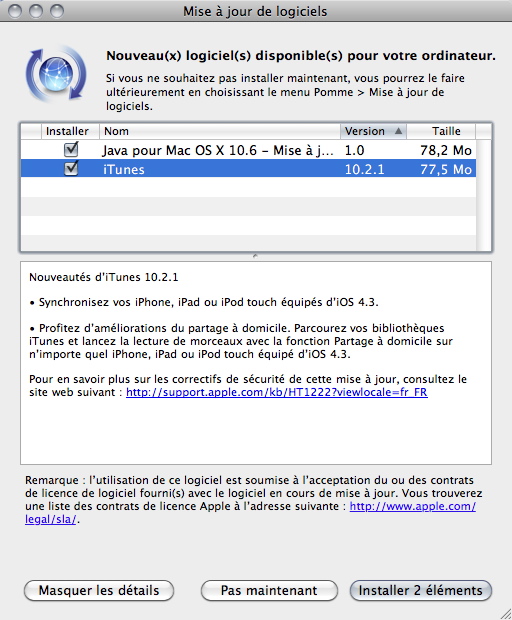The width and height of the screenshot is (512, 620).
Task: Click the release notes text area
Action: (256, 363)
